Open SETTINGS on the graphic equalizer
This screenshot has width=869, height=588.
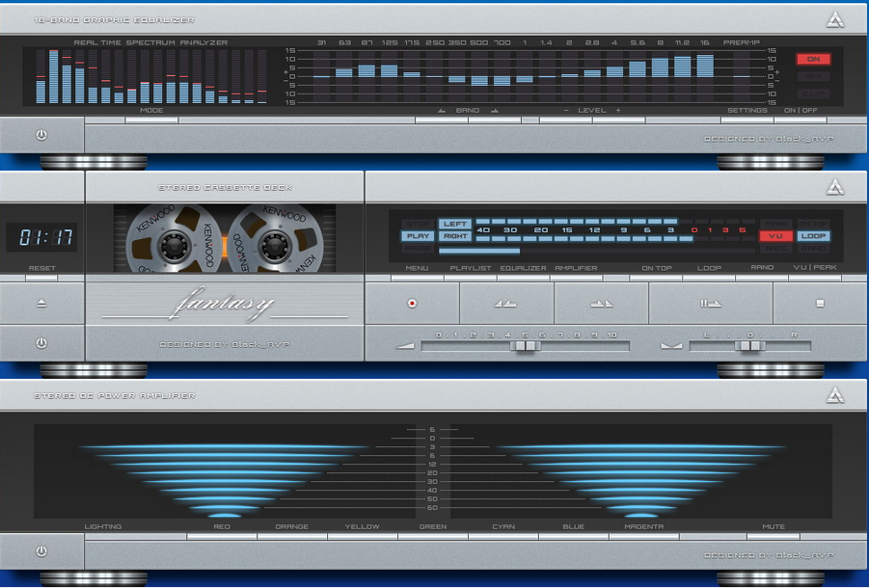click(x=747, y=110)
